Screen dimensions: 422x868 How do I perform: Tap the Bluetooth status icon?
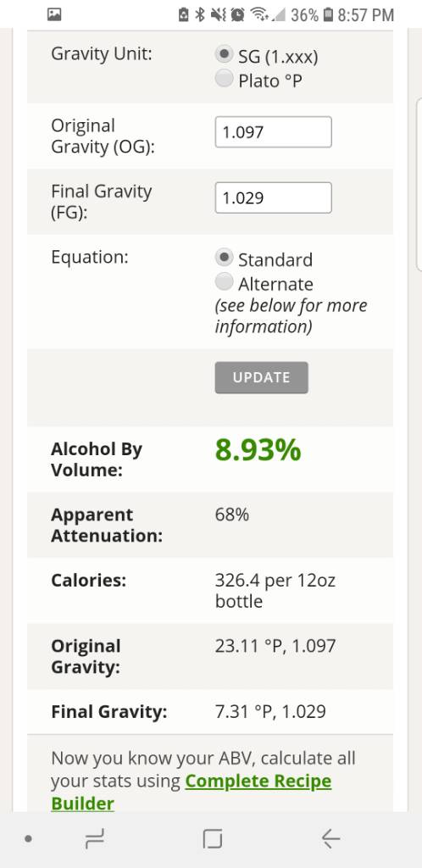[x=200, y=15]
